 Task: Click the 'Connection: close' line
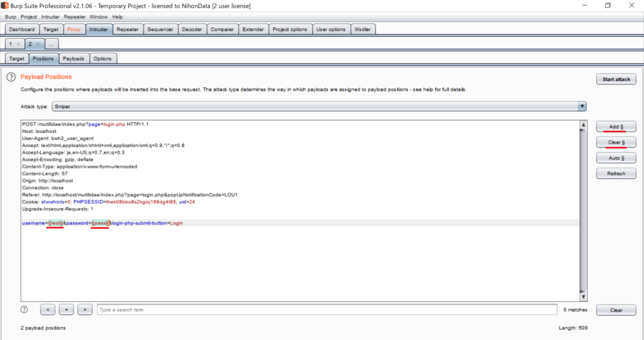43,188
